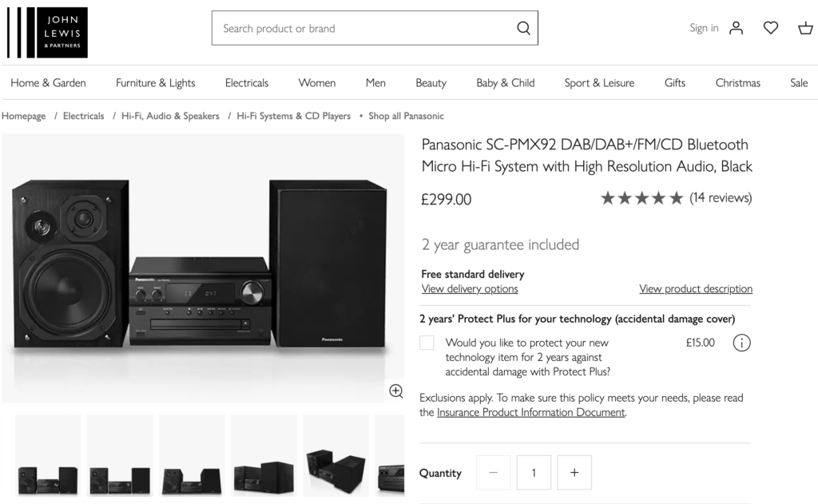Open the shopping basket icon
Viewport: 818px width, 504px height.
[x=805, y=28]
